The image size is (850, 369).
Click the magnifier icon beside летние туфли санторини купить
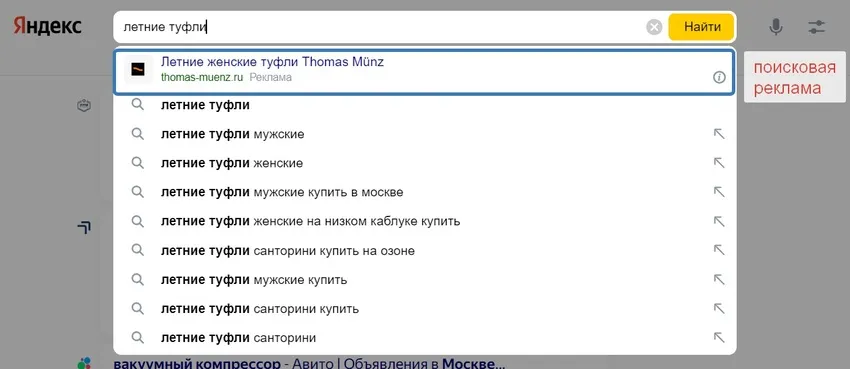tap(138, 308)
